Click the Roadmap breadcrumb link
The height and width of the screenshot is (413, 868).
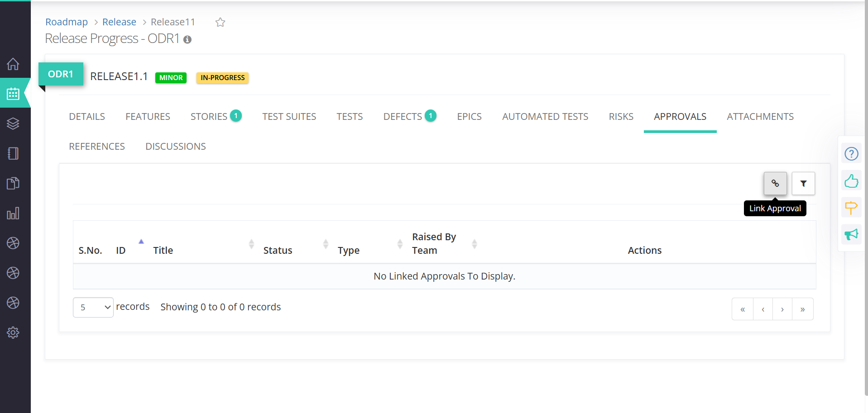(67, 22)
